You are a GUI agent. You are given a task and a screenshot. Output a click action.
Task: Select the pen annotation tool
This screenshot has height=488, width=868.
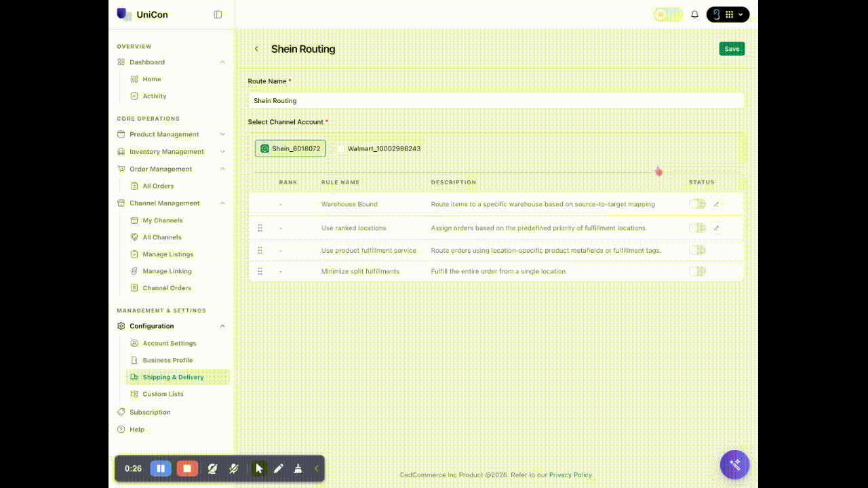[x=279, y=468]
